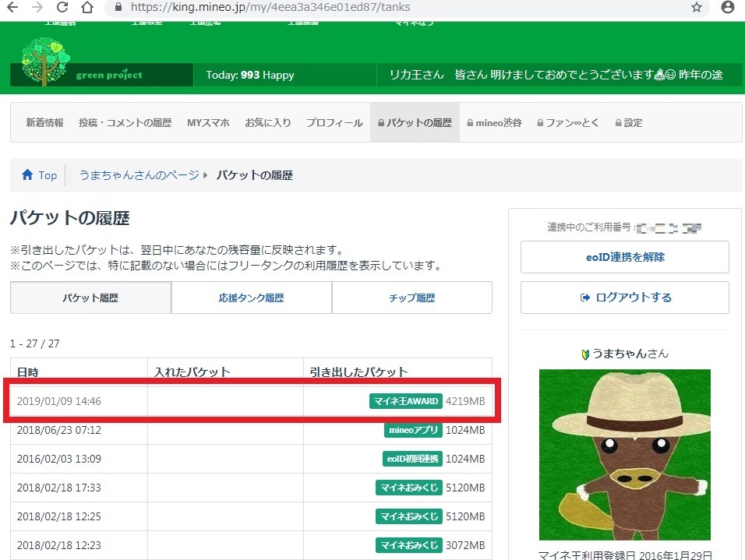745x560 pixels.
Task: Click the browser forward arrow
Action: click(x=37, y=8)
